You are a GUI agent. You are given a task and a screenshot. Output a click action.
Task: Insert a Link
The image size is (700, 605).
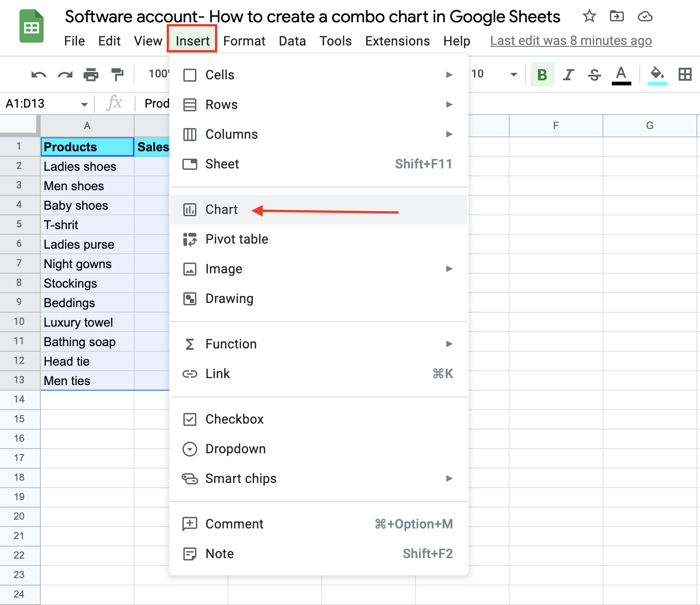(x=318, y=373)
